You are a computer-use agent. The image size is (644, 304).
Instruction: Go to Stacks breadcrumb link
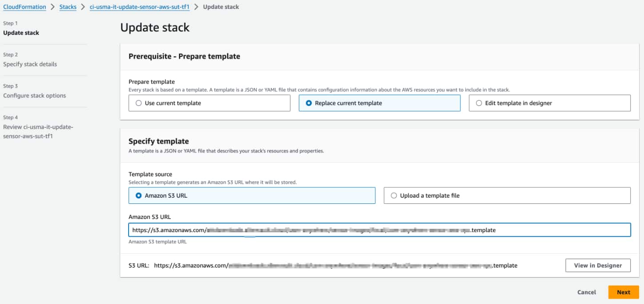click(x=68, y=7)
